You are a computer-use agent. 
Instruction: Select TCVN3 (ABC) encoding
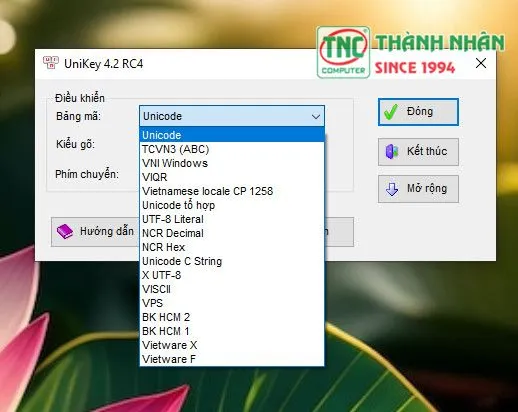(x=232, y=149)
